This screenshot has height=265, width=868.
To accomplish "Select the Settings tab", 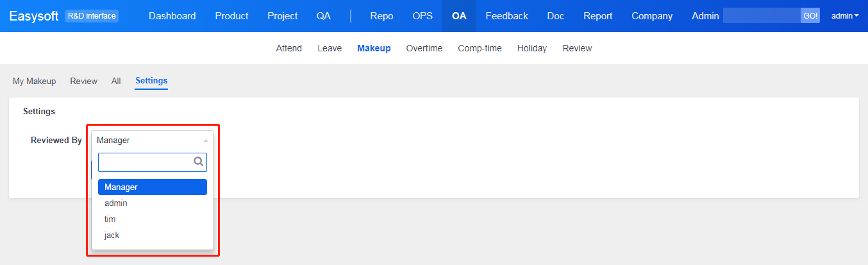I will pyautogui.click(x=151, y=81).
